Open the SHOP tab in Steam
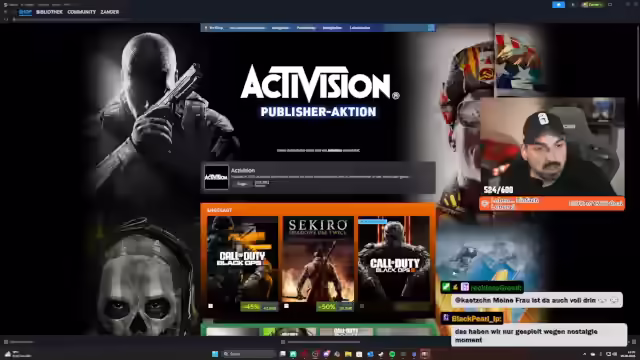This screenshot has height=360, width=640. 25,12
